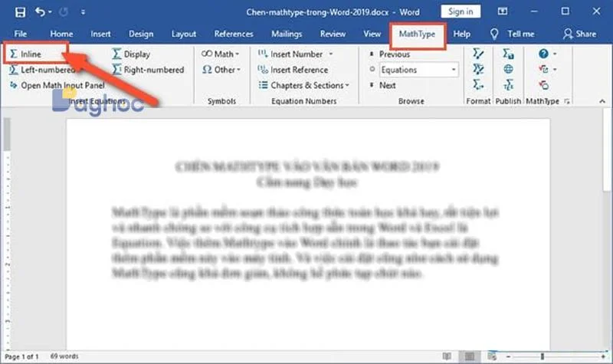Switch to the Home tab
The width and height of the screenshot is (613, 364).
click(x=61, y=34)
